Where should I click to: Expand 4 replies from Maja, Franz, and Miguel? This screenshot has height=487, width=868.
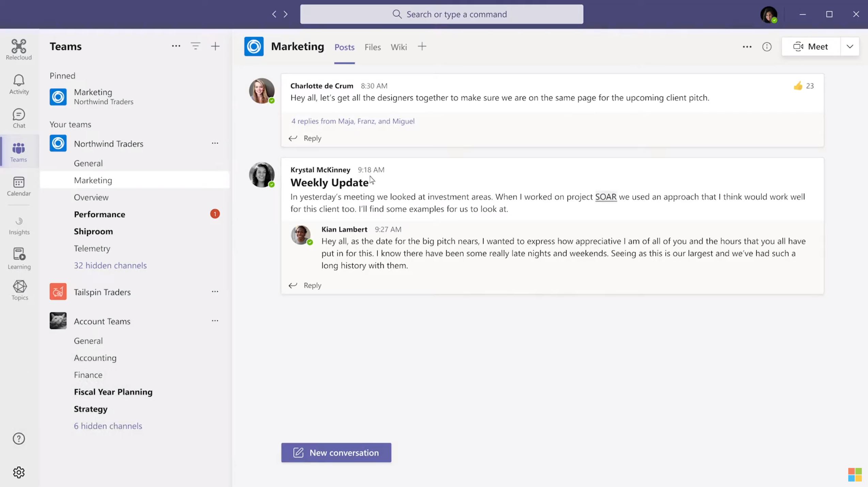353,121
